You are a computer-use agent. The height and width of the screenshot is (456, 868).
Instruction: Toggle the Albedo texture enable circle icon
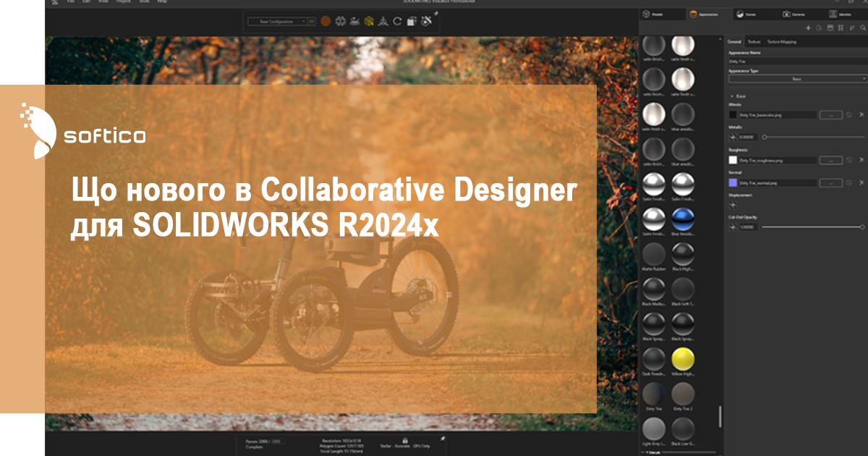click(849, 114)
